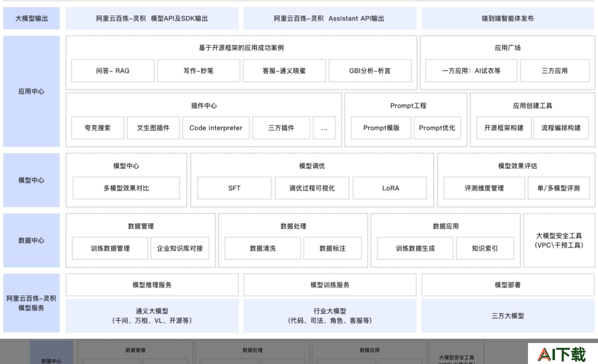Select 大模型安全工具 (VPC\干预工具) box
The width and height of the screenshot is (598, 364).
pyautogui.click(x=559, y=241)
